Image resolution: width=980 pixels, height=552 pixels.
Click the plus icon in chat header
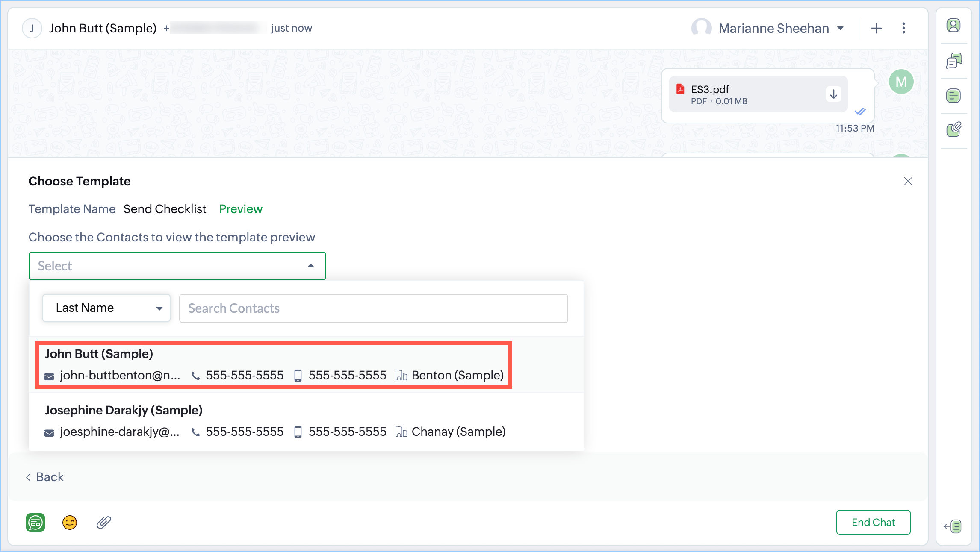click(877, 28)
